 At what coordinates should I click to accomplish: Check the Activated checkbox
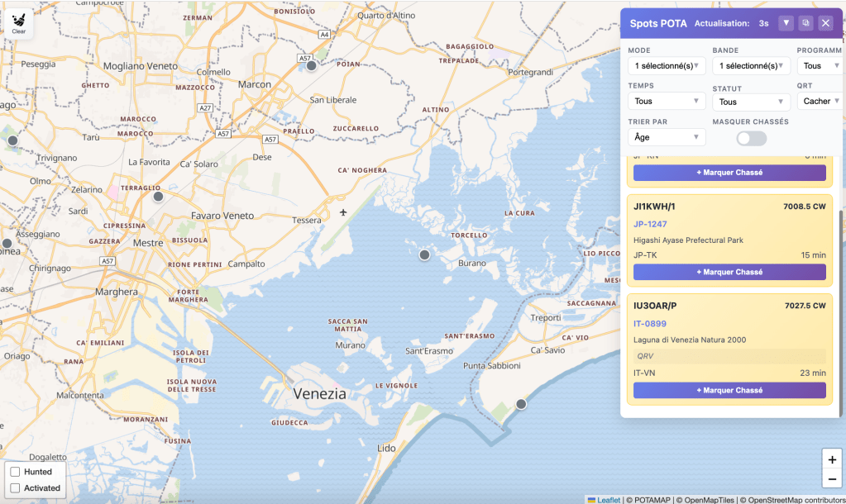pos(15,488)
